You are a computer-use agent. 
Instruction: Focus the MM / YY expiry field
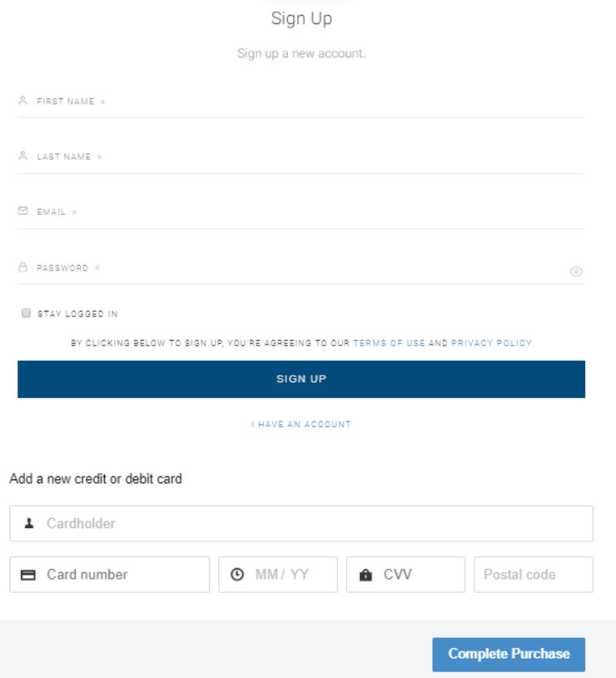(x=278, y=575)
